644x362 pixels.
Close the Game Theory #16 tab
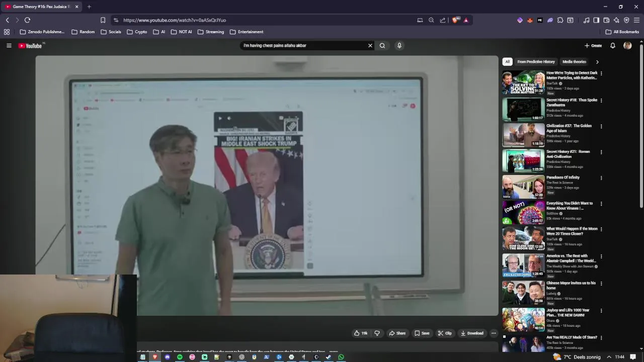click(x=76, y=7)
